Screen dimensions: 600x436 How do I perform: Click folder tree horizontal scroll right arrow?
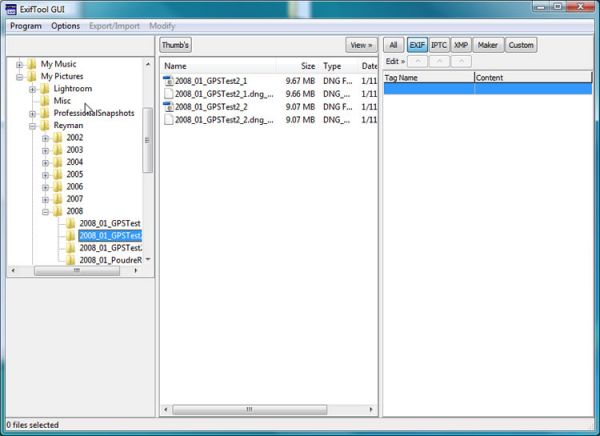click(x=135, y=271)
